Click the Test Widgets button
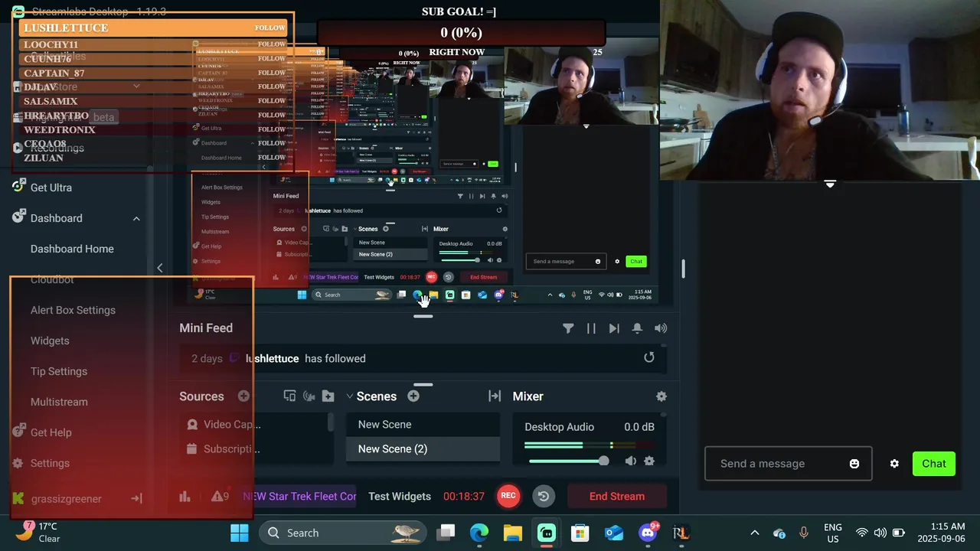The height and width of the screenshot is (551, 980). (x=400, y=496)
